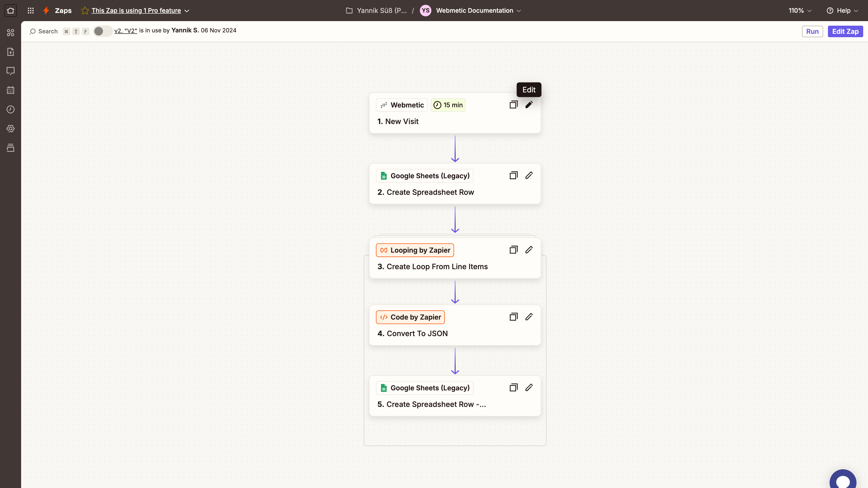Click the Webmetic app badge on step 1
This screenshot has width=868, height=488.
[x=402, y=105]
